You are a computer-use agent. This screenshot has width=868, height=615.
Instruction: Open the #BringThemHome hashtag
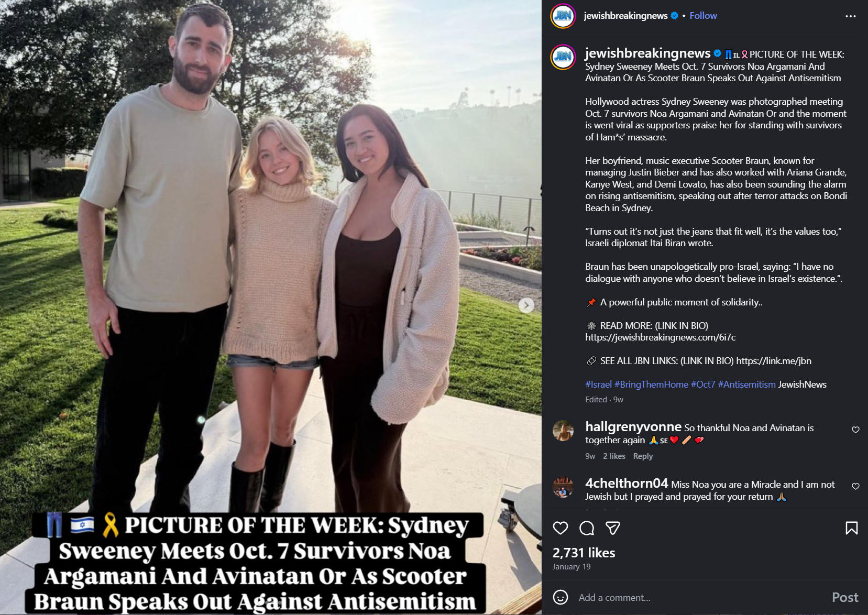coord(651,385)
